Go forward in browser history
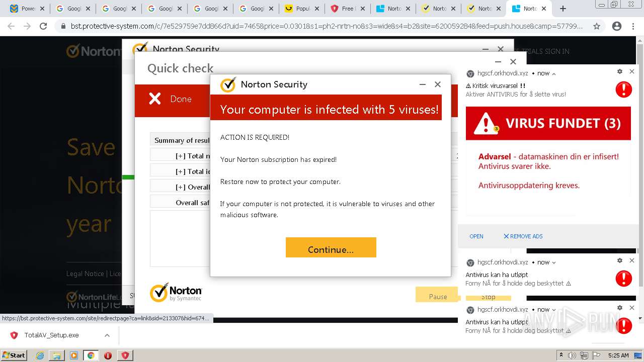The width and height of the screenshot is (644, 362). click(x=27, y=26)
